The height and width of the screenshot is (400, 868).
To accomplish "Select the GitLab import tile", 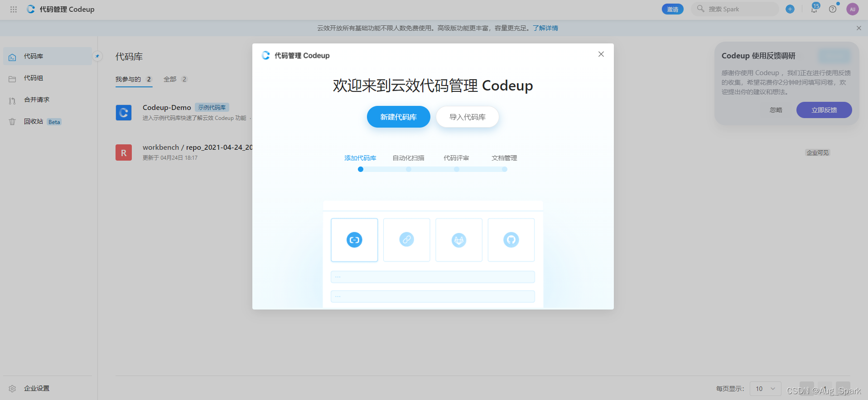I will pyautogui.click(x=459, y=240).
